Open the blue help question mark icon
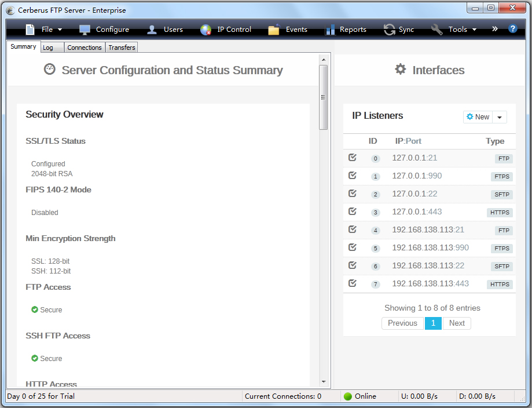This screenshot has width=532, height=408. click(x=513, y=29)
